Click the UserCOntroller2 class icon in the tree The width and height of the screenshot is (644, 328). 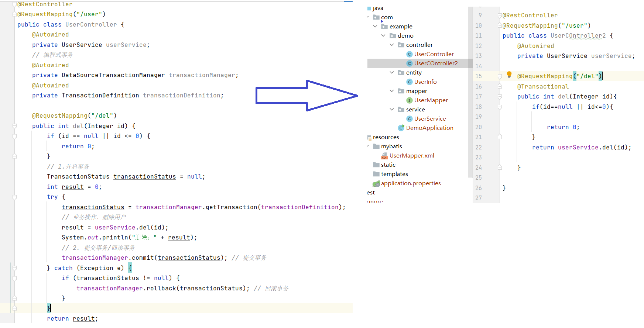tap(410, 63)
